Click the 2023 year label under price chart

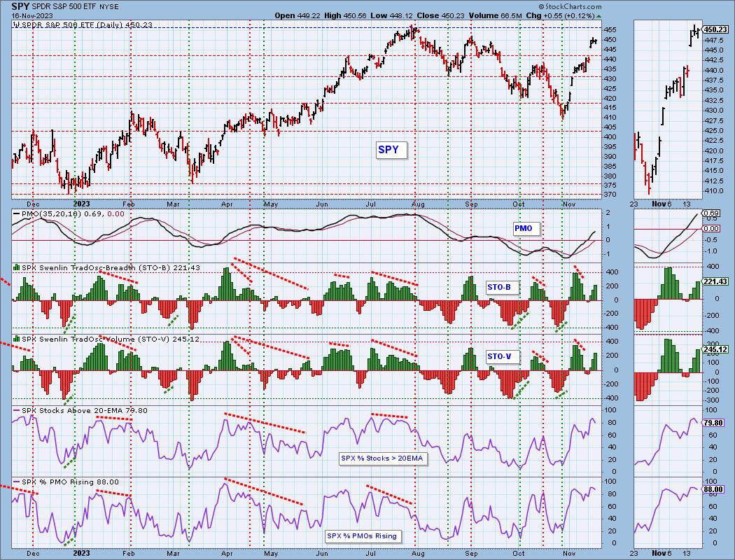click(82, 204)
